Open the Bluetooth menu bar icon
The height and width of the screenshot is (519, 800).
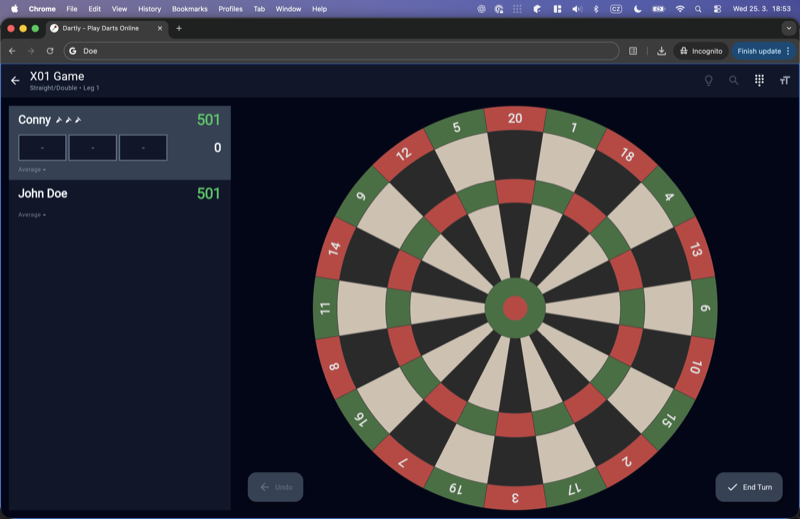coord(596,9)
